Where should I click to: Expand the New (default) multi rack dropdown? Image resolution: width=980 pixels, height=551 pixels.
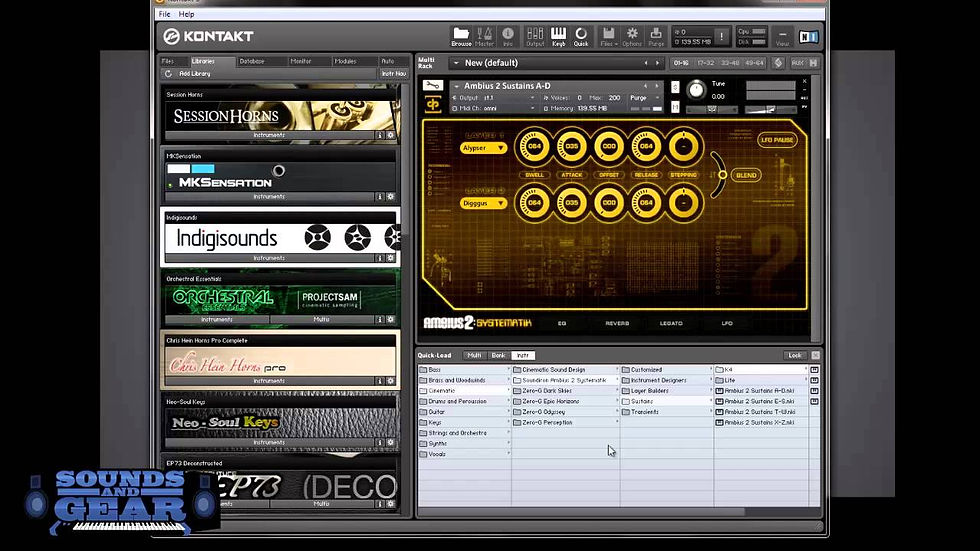tap(456, 63)
